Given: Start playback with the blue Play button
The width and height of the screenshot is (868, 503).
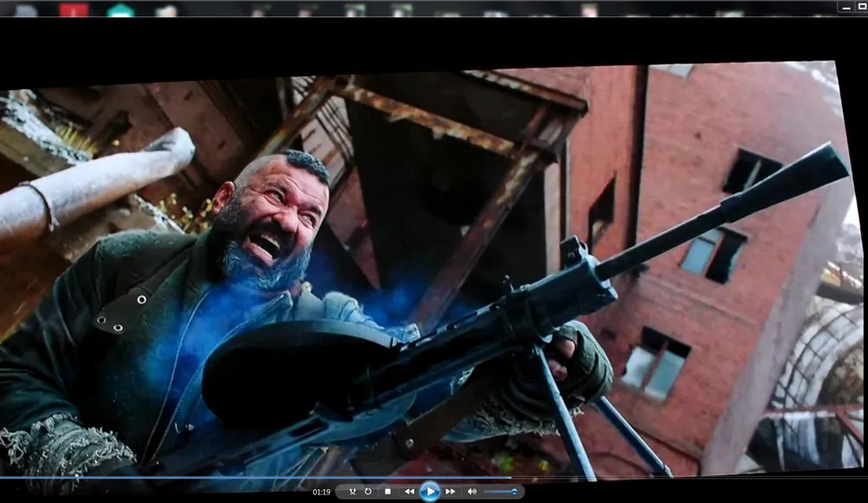Looking at the screenshot, I should point(431,492).
